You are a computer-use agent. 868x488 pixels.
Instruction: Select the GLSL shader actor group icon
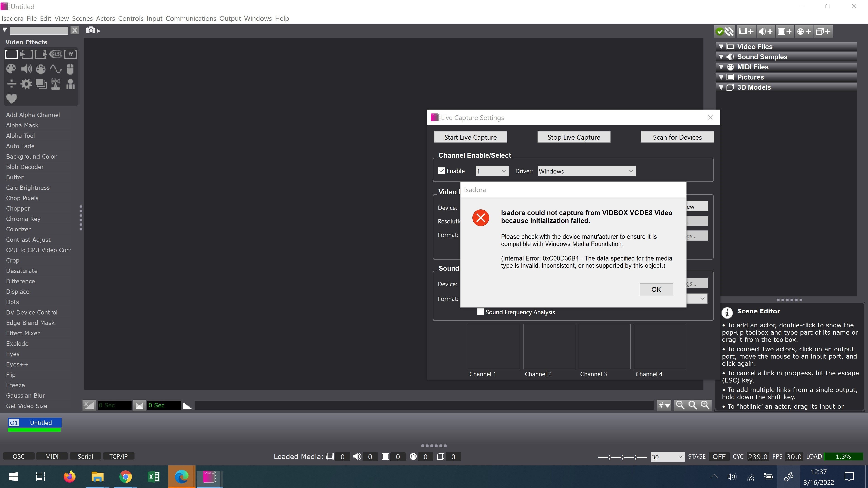(x=56, y=54)
